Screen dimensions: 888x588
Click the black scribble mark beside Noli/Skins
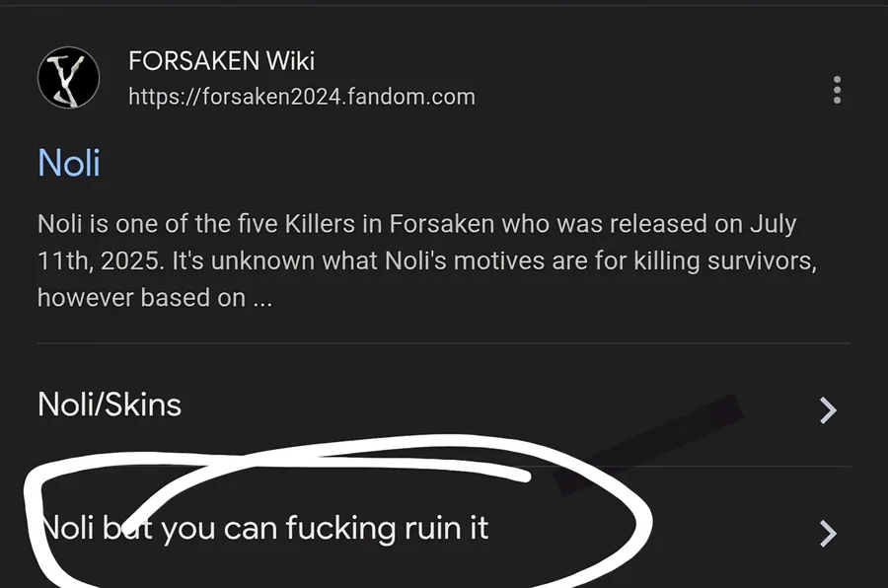click(648, 444)
